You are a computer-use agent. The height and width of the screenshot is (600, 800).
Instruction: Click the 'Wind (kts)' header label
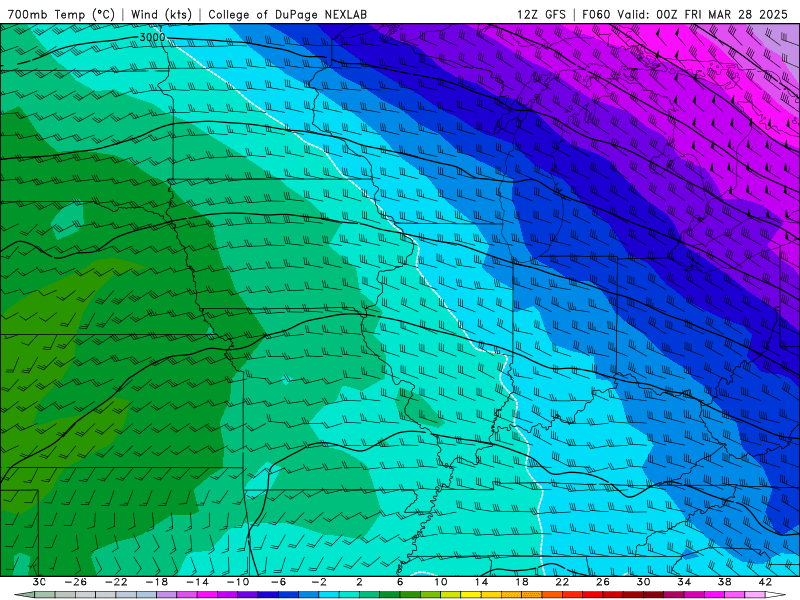click(x=161, y=14)
